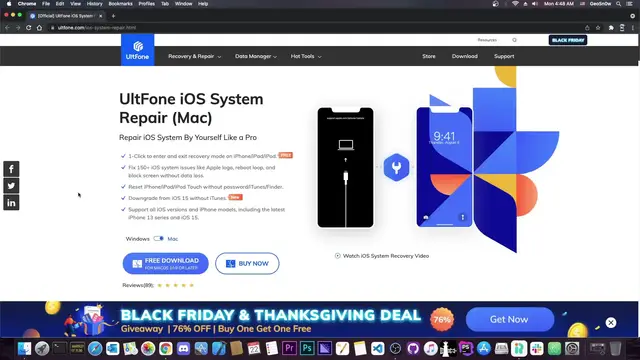Launch Premiere Pro from the dock

(x=289, y=349)
